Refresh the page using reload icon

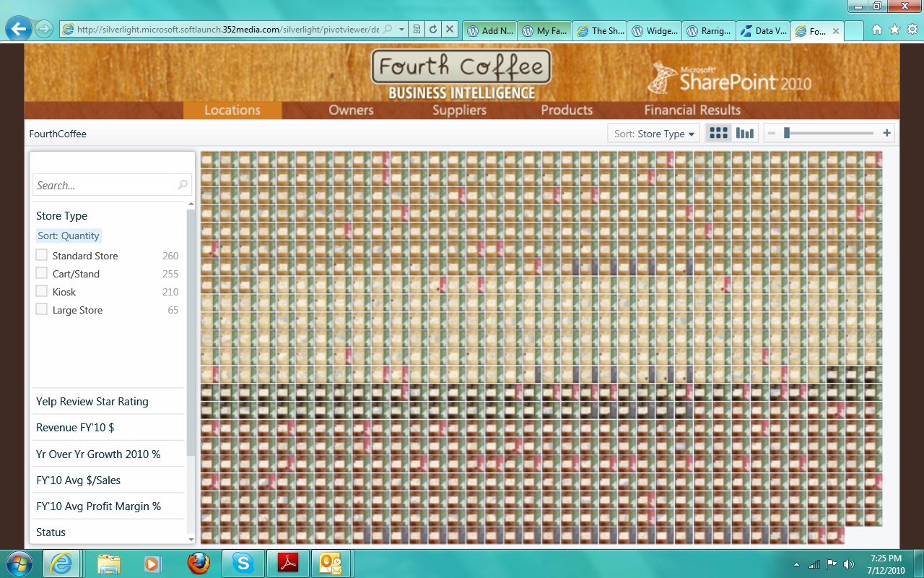[433, 30]
